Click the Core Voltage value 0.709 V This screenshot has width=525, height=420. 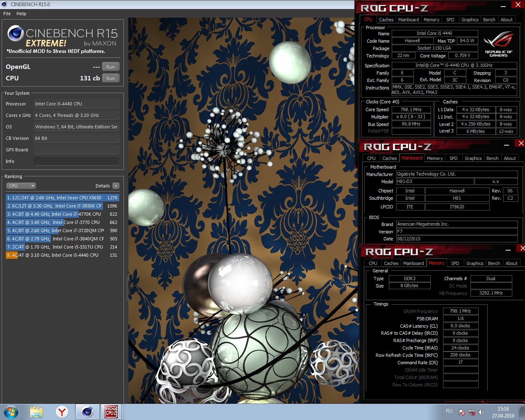(x=463, y=56)
